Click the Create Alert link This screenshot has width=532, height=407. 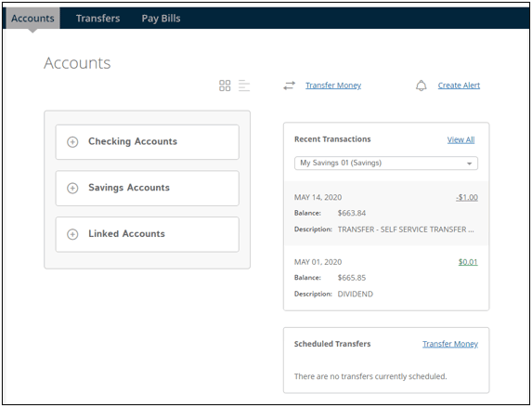click(x=459, y=85)
